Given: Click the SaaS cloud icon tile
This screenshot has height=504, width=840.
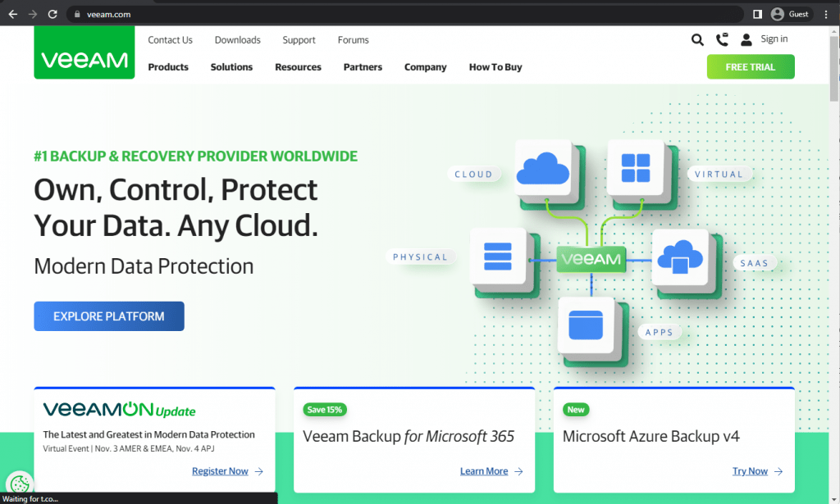Looking at the screenshot, I should pyautogui.click(x=679, y=257).
